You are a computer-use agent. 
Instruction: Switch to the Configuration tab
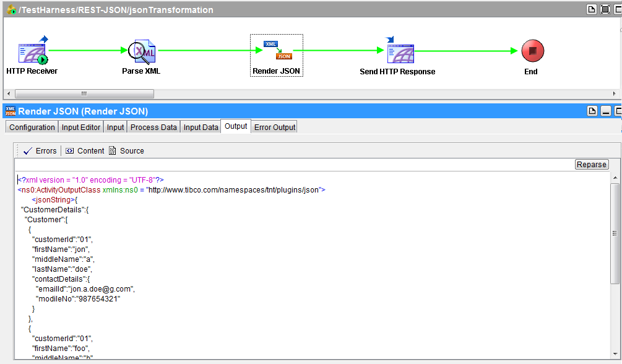point(31,126)
